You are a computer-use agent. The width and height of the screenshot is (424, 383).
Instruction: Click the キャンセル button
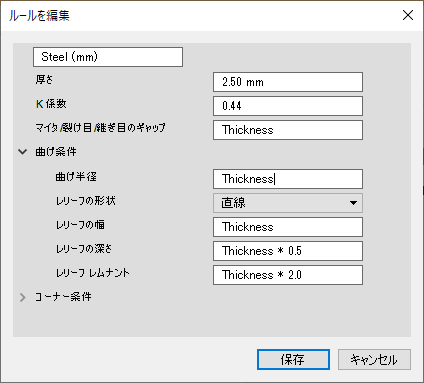tap(374, 359)
